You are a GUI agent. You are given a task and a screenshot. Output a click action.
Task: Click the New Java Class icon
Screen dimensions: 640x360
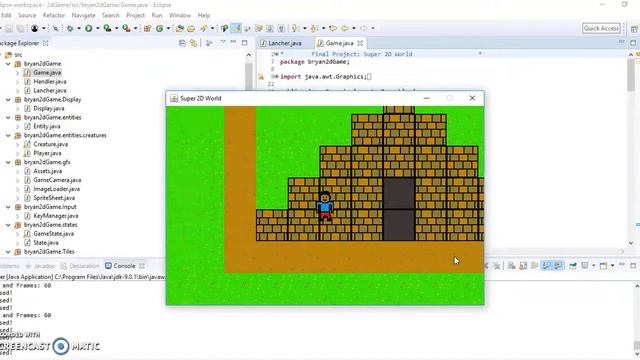coord(160,28)
